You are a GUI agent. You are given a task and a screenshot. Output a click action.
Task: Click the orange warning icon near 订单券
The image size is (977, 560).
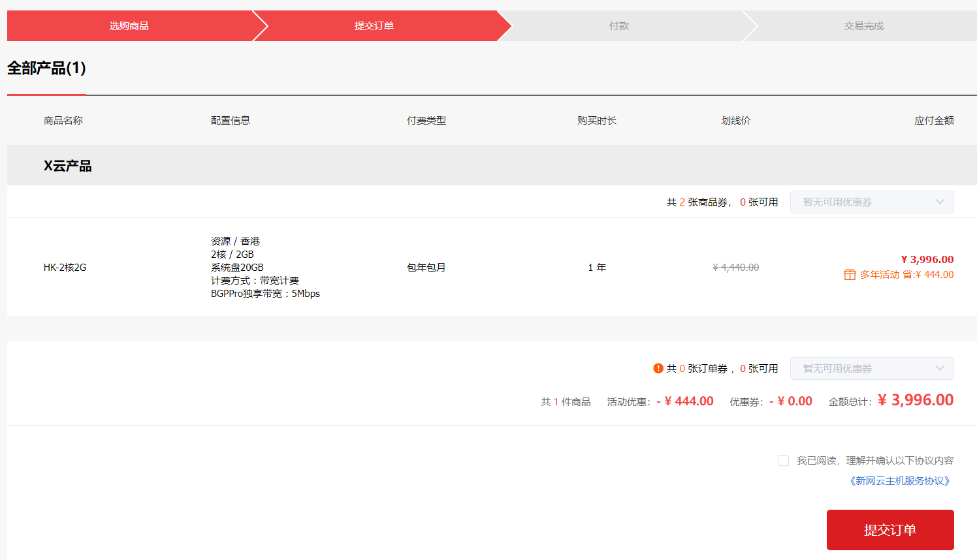point(658,368)
